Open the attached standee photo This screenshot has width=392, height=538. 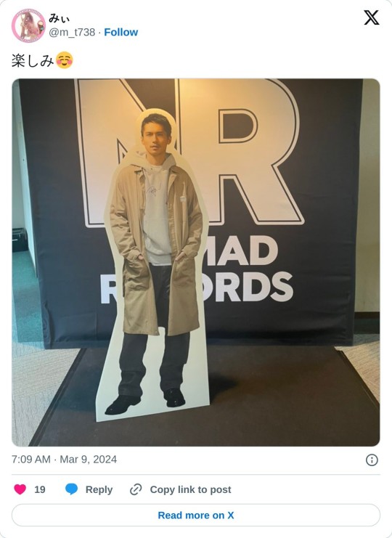click(196, 263)
